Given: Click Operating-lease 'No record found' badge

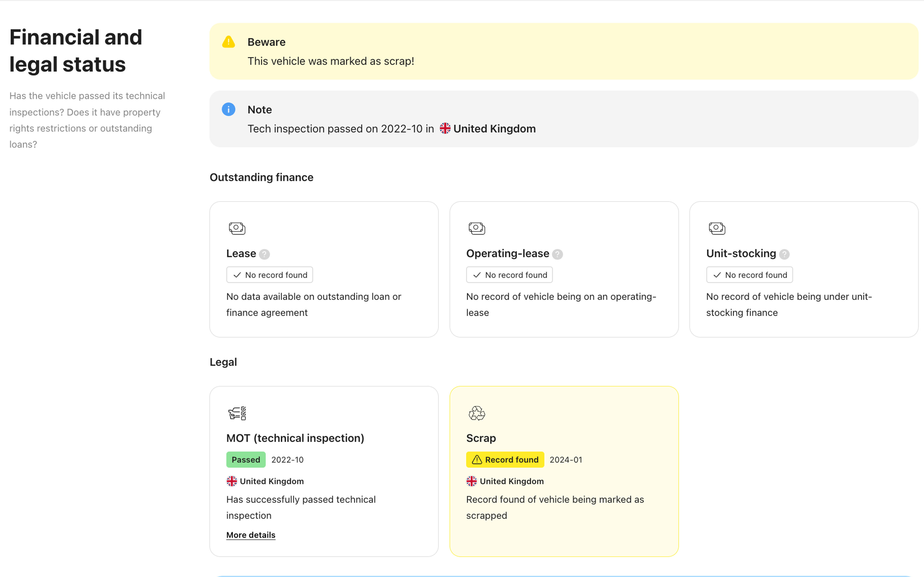Looking at the screenshot, I should (x=509, y=275).
